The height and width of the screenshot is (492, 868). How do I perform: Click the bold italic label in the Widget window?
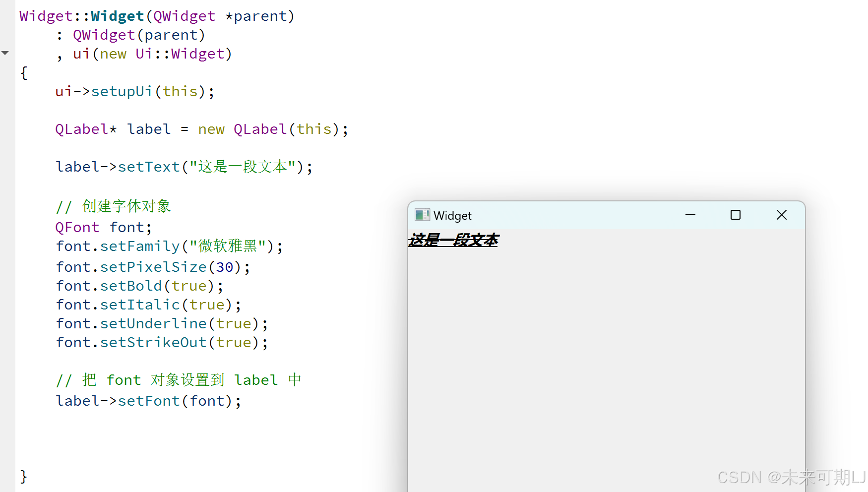click(x=453, y=240)
